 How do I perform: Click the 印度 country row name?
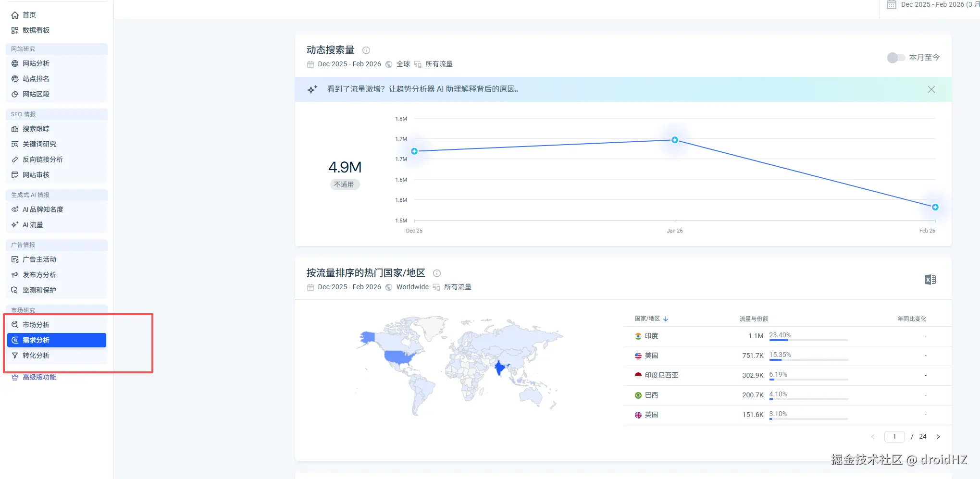(x=651, y=336)
